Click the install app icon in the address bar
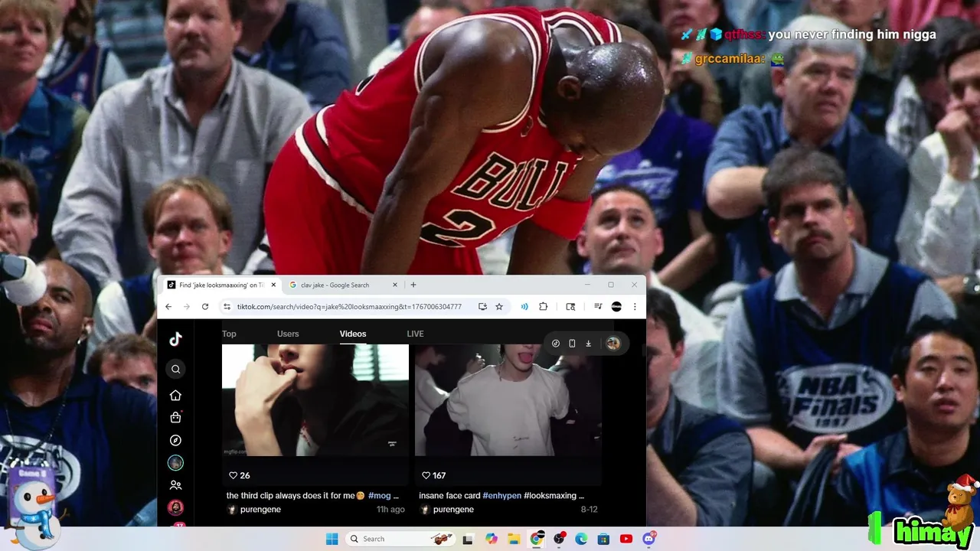 pyautogui.click(x=482, y=306)
